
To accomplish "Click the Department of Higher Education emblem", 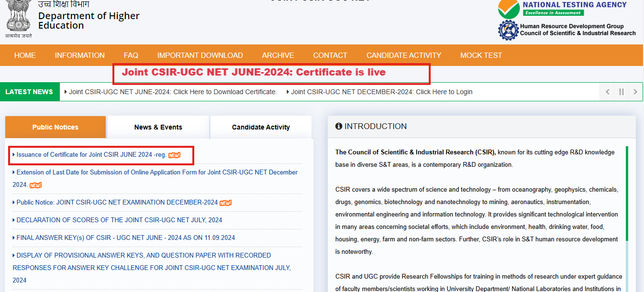I will click(x=17, y=18).
